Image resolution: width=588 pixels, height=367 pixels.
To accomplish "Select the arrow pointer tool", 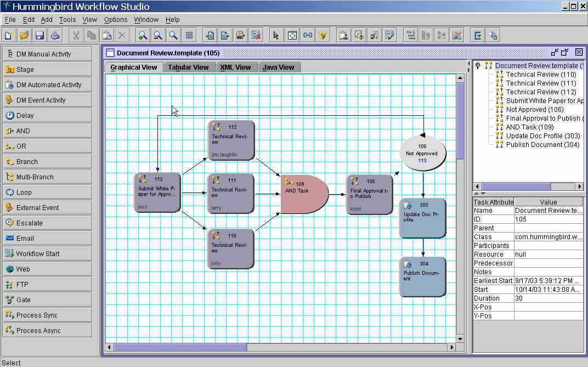I will pos(276,36).
